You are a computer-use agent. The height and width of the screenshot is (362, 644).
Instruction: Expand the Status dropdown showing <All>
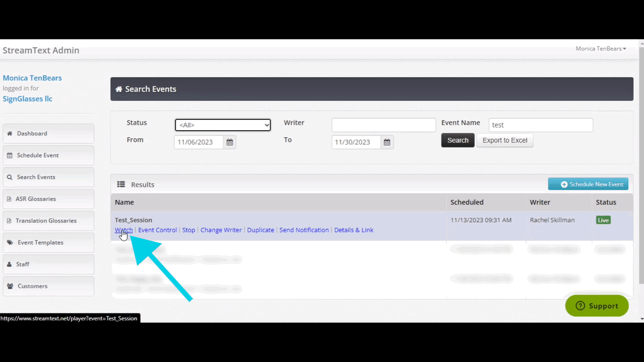[223, 125]
